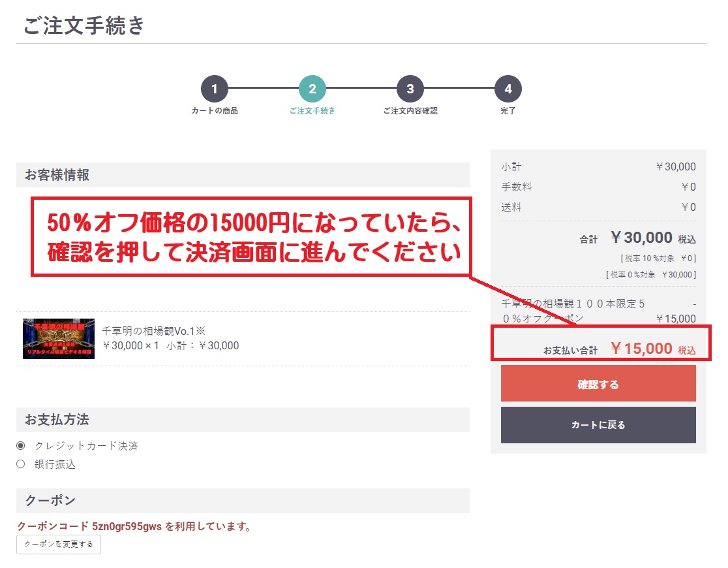This screenshot has height=568, width=728.
Task: Go back with カートに戻る button
Action: pyautogui.click(x=598, y=425)
